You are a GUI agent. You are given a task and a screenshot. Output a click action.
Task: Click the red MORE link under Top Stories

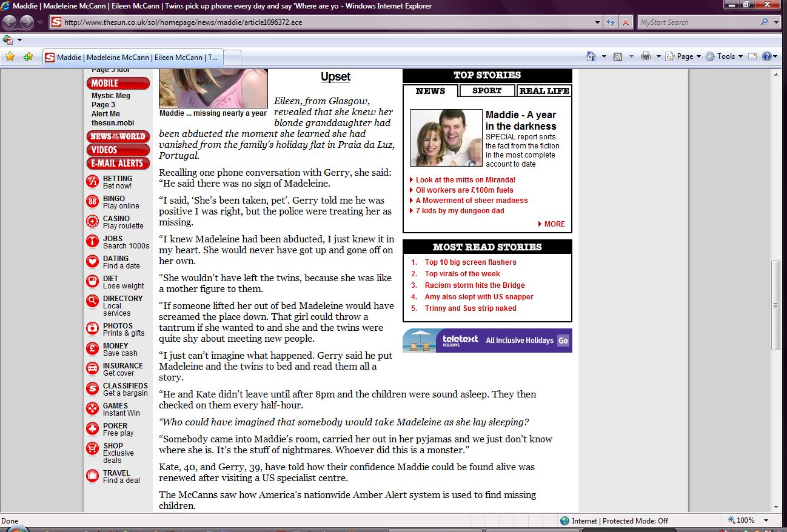tap(553, 224)
